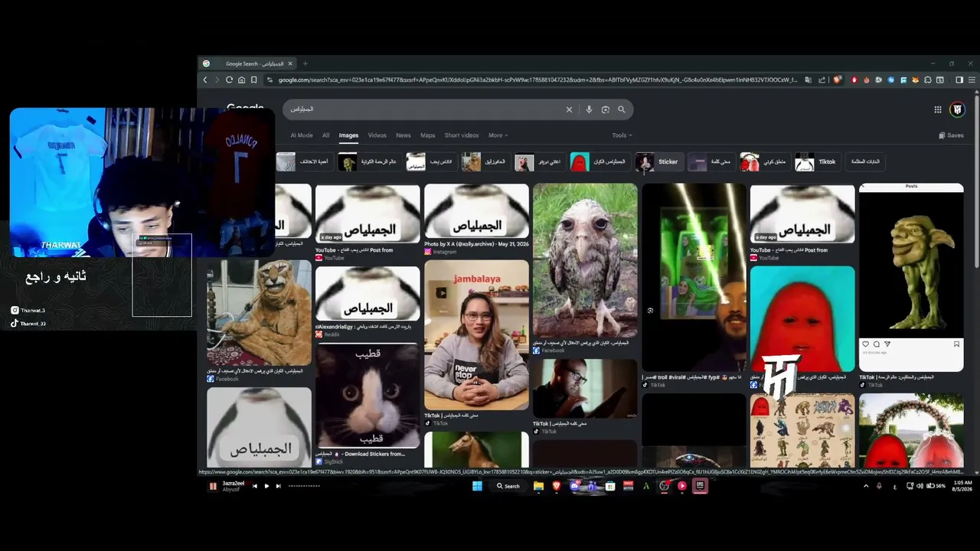The height and width of the screenshot is (551, 980).
Task: Switch to AI Mode tab
Action: [x=302, y=135]
